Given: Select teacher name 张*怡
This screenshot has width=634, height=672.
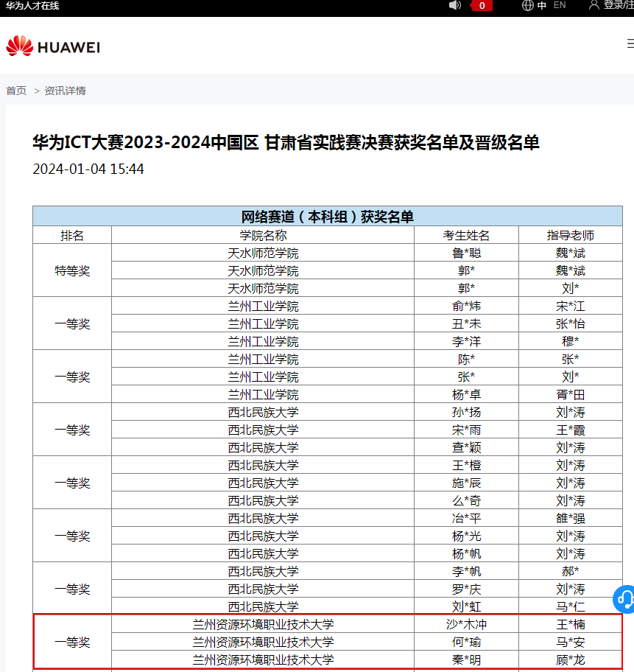Looking at the screenshot, I should click(x=570, y=323).
